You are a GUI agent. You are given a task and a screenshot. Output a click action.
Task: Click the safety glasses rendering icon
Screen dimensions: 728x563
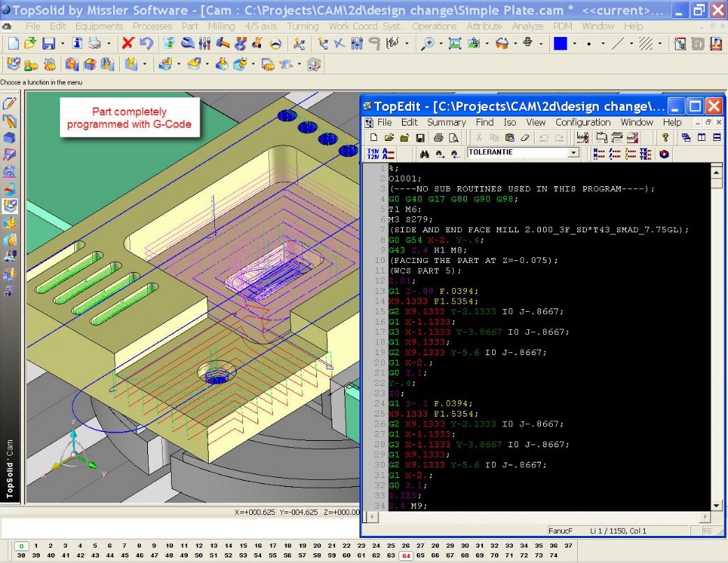coord(502,44)
